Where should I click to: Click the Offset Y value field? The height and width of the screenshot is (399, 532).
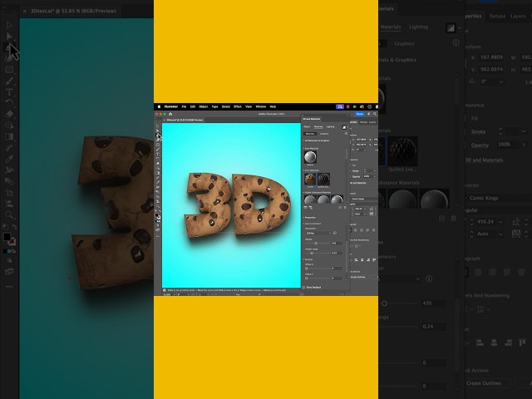point(336,278)
